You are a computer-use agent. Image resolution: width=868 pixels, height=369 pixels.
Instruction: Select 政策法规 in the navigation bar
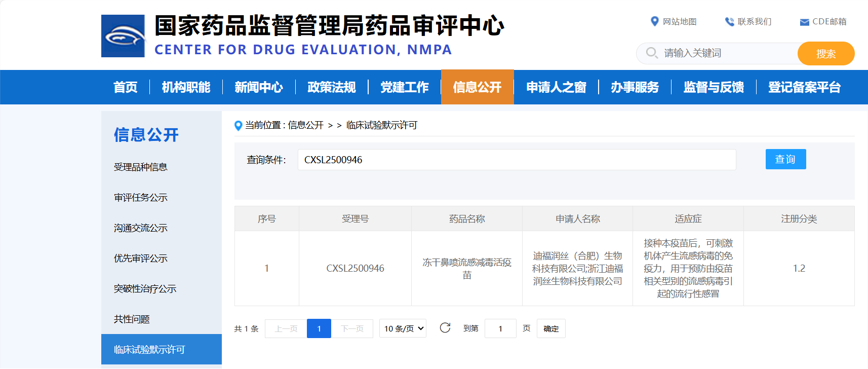pyautogui.click(x=332, y=87)
